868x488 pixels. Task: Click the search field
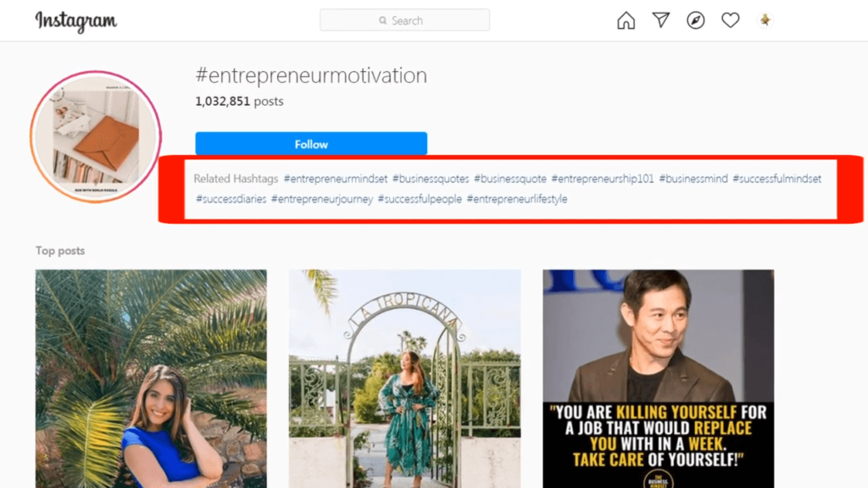(404, 20)
